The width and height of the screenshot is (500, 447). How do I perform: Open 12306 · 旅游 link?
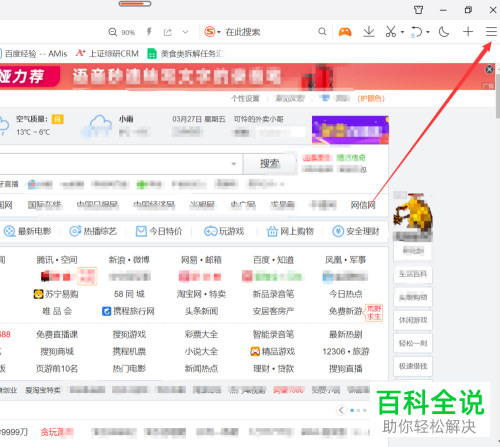pos(346,351)
